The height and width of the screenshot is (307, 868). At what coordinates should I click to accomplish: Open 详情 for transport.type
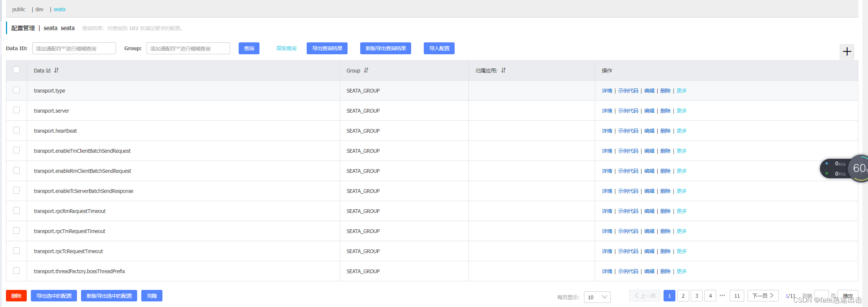[607, 91]
